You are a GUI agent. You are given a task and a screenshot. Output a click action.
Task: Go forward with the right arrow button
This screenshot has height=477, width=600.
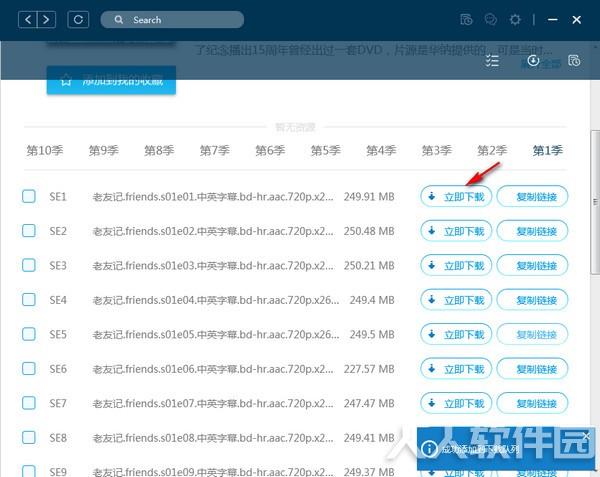46,20
